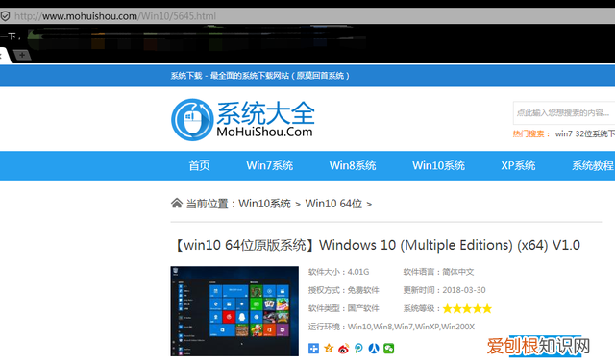Open a new browser tab with plus button

(x=22, y=56)
